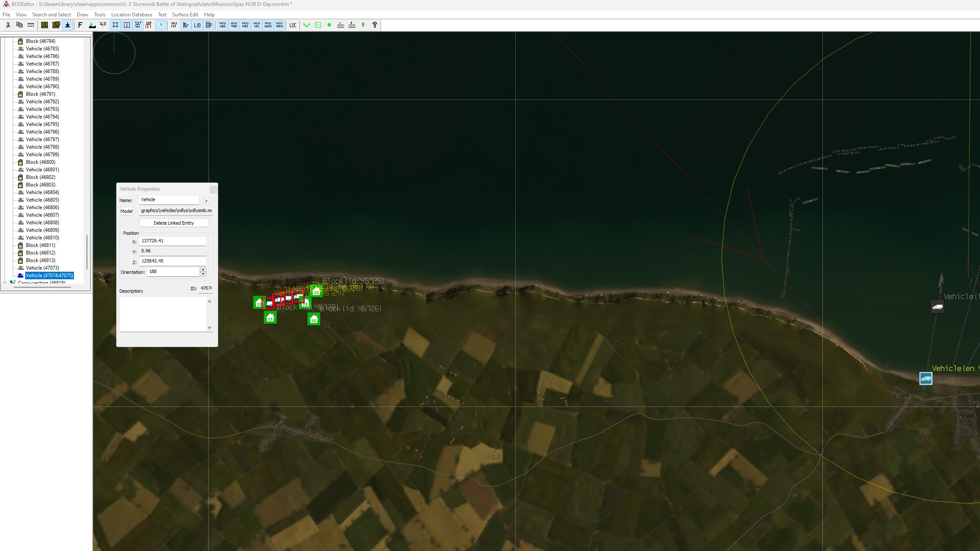The width and height of the screenshot is (980, 551).
Task: Click the LIB library toolbar button
Action: click(197, 25)
